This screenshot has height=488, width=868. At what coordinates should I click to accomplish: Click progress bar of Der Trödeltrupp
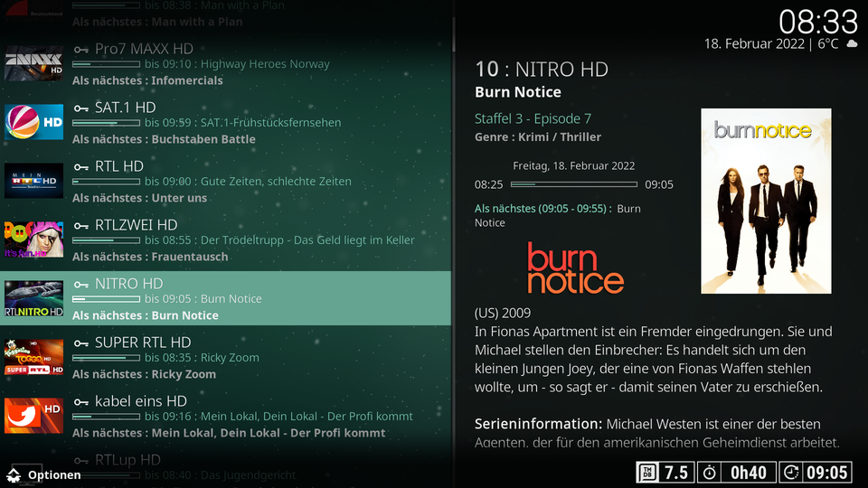tap(107, 240)
